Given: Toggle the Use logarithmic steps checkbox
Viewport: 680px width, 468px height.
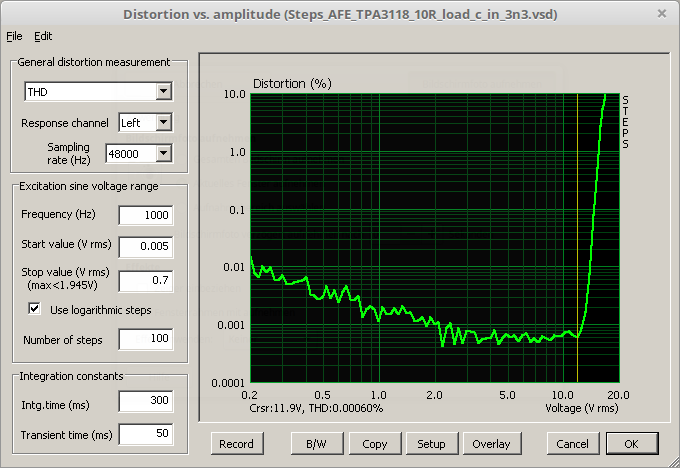Looking at the screenshot, I should pyautogui.click(x=34, y=310).
